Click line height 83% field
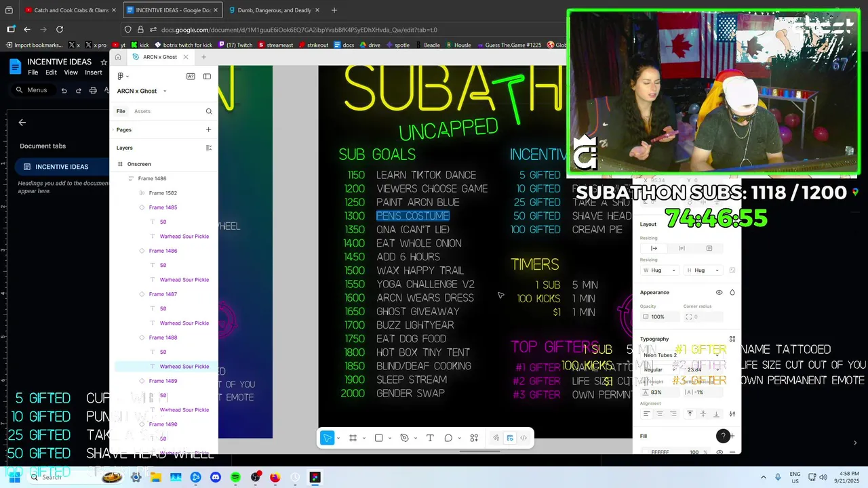 [x=660, y=392]
